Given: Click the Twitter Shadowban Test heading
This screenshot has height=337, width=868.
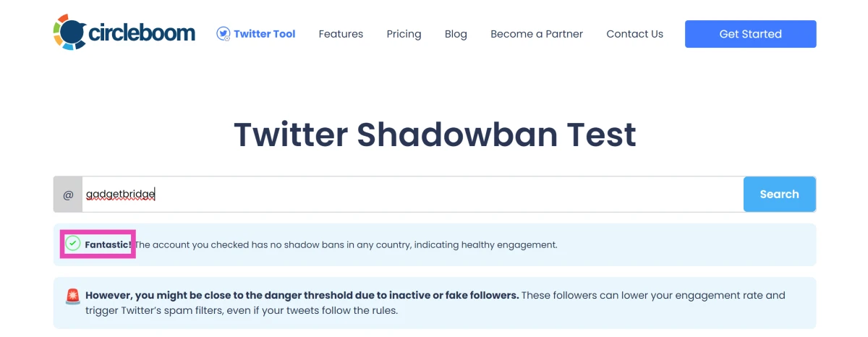Looking at the screenshot, I should click(x=435, y=135).
